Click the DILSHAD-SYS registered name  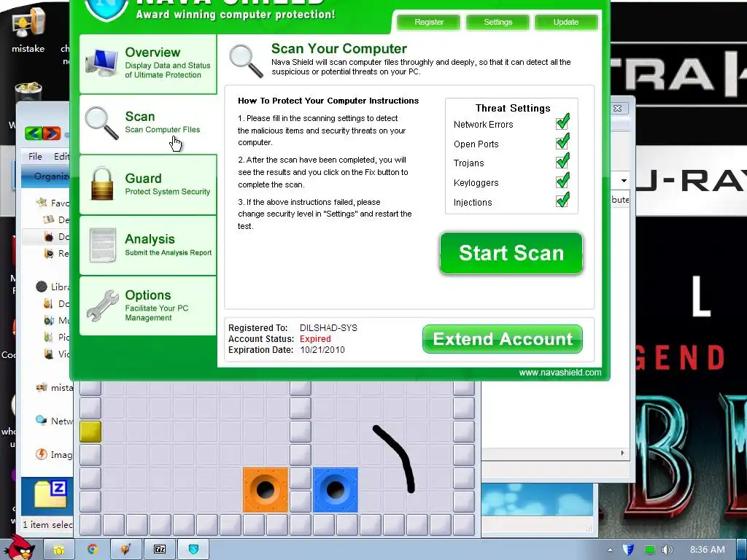[x=328, y=328]
